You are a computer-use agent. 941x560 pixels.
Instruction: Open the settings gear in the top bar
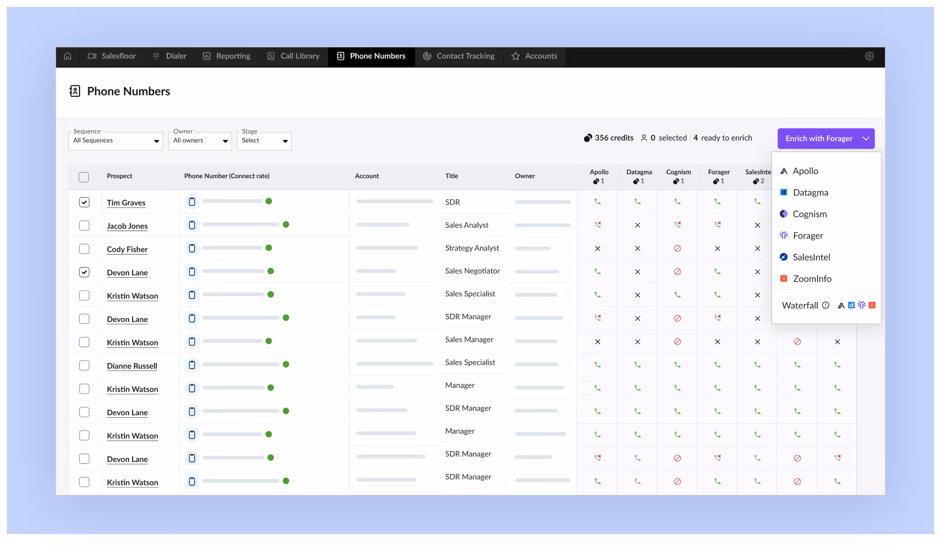coord(870,56)
